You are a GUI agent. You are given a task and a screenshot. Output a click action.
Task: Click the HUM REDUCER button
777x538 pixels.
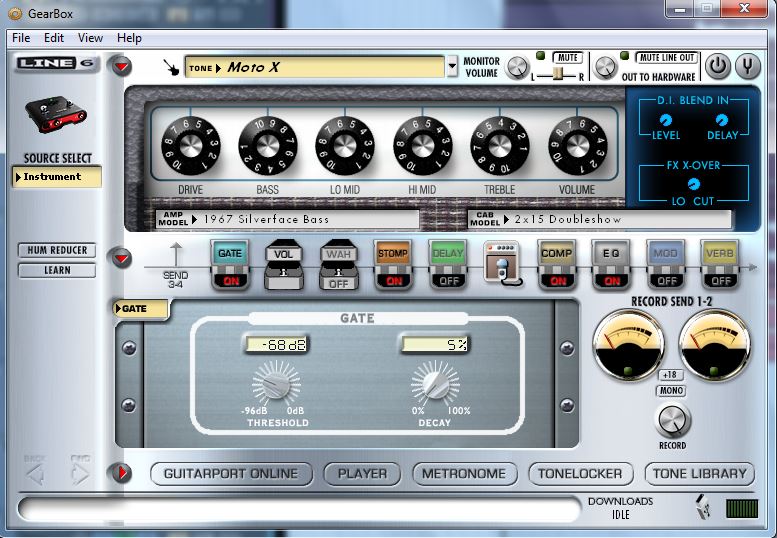(57, 250)
